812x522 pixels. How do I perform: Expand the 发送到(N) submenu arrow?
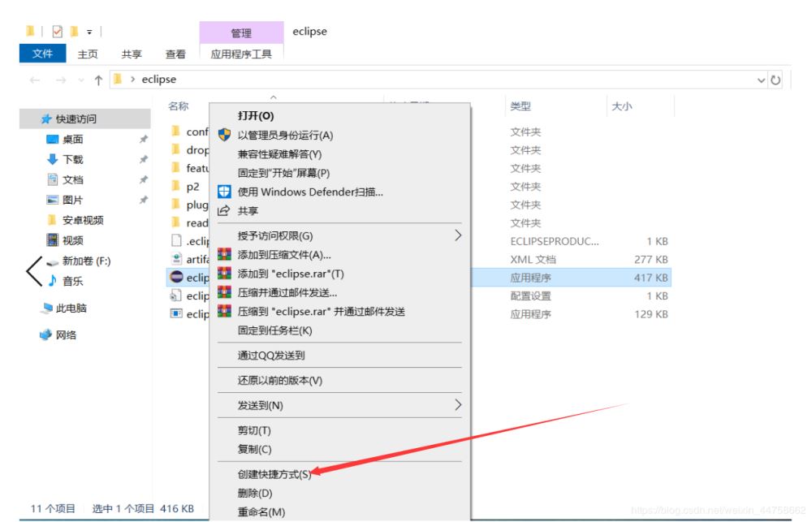click(x=460, y=403)
